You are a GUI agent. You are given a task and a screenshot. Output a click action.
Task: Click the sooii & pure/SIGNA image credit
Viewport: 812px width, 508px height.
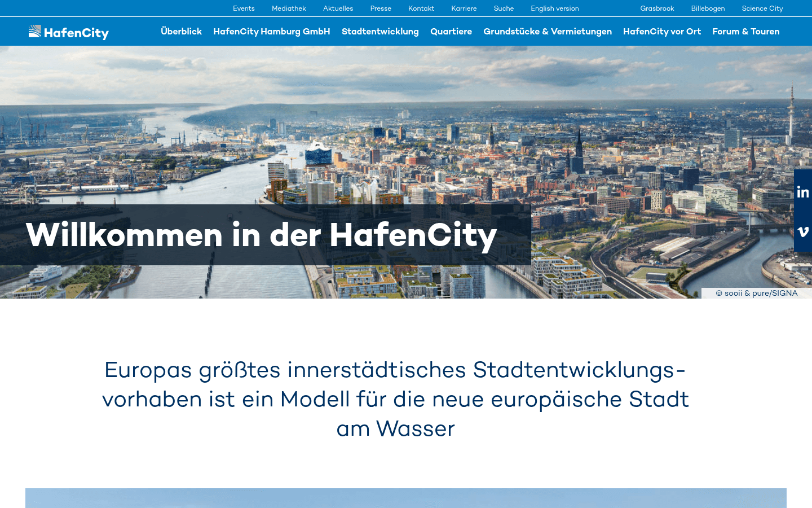[x=757, y=293]
